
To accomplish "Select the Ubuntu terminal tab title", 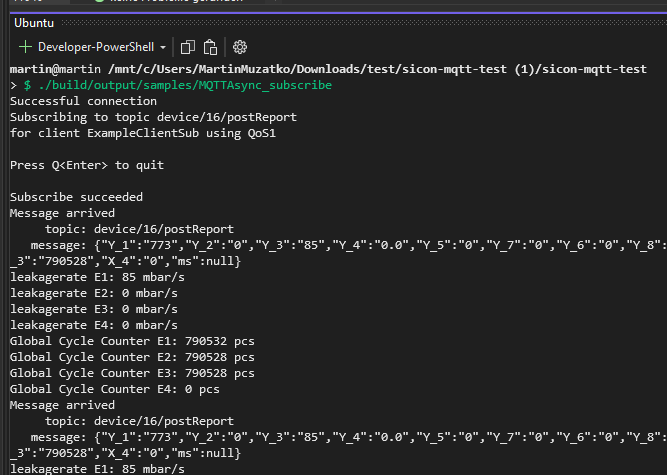I will pyautogui.click(x=33, y=23).
